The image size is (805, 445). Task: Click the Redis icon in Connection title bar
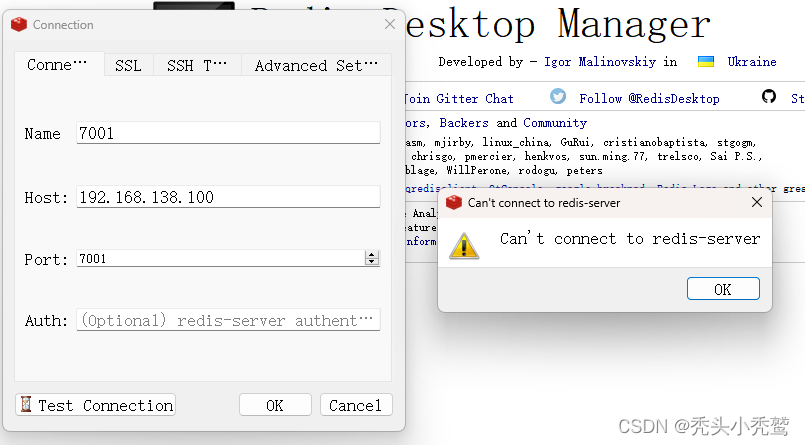(x=19, y=24)
